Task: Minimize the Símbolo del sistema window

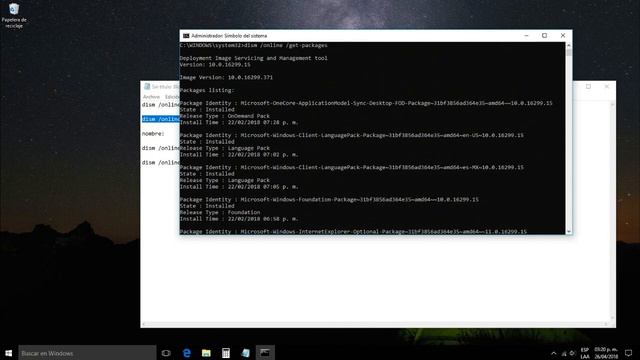Action: click(526, 36)
